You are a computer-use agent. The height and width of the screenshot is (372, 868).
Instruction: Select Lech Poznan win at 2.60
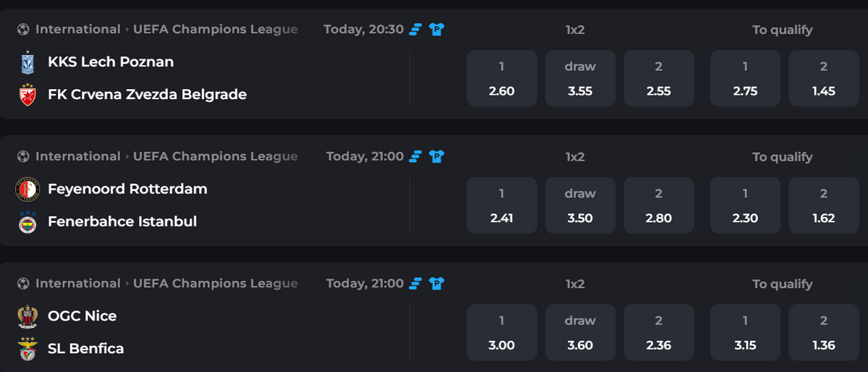click(502, 79)
